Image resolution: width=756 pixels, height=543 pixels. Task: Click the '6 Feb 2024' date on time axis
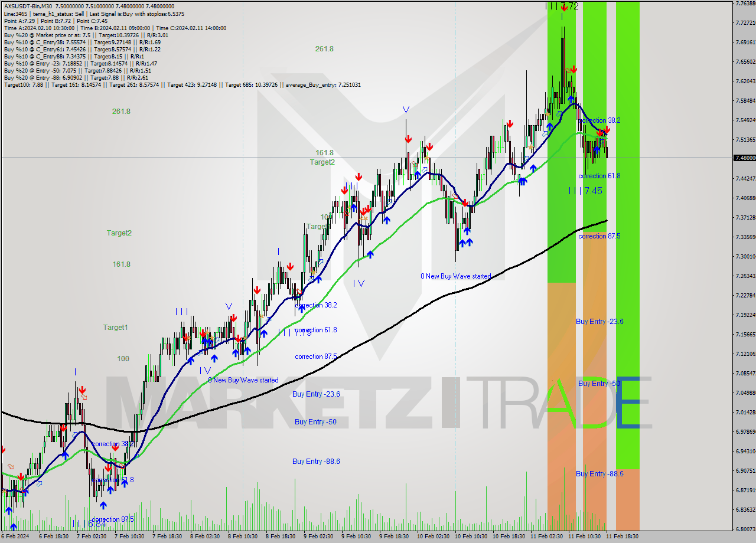[14, 537]
